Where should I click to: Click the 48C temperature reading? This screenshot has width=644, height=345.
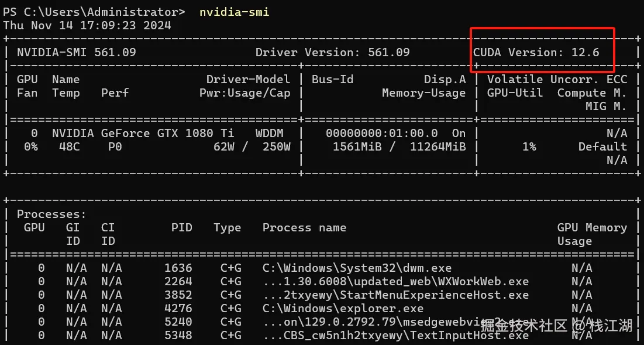tap(69, 146)
